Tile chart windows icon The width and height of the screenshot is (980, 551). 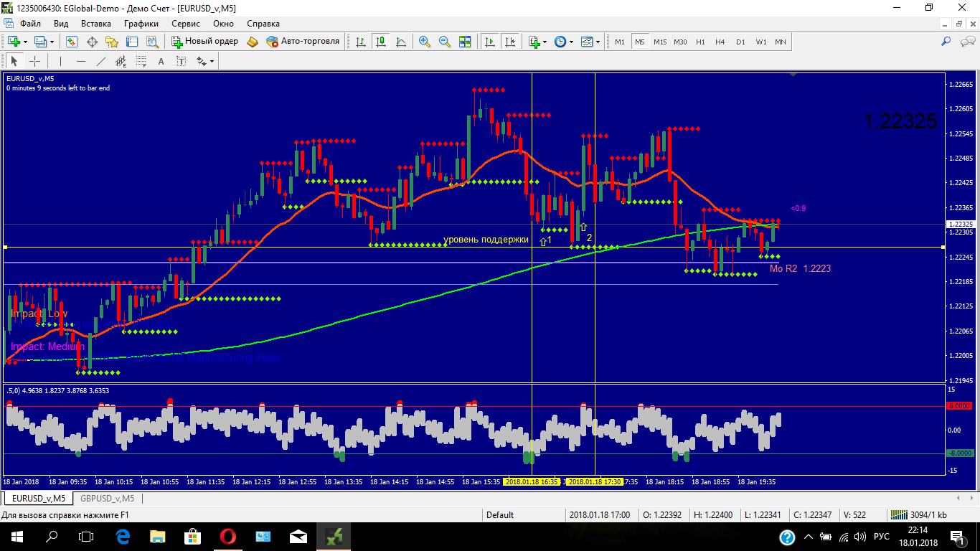pos(465,42)
